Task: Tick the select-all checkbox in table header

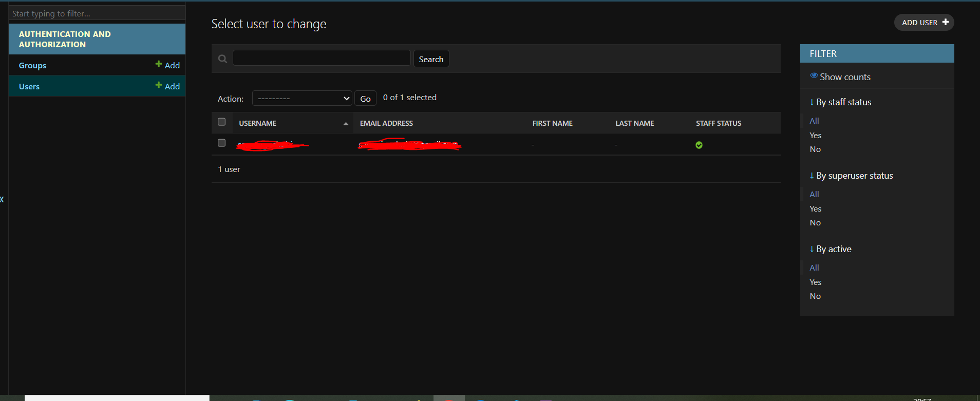Action: point(222,122)
